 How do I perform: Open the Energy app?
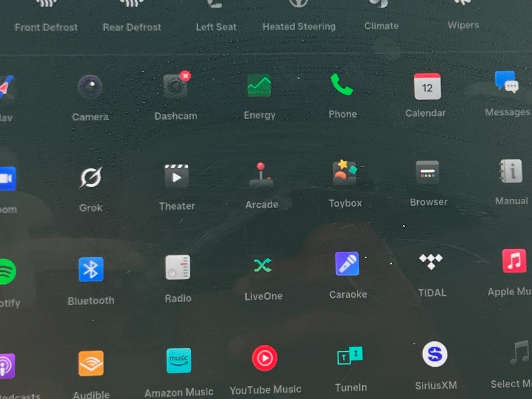260,85
